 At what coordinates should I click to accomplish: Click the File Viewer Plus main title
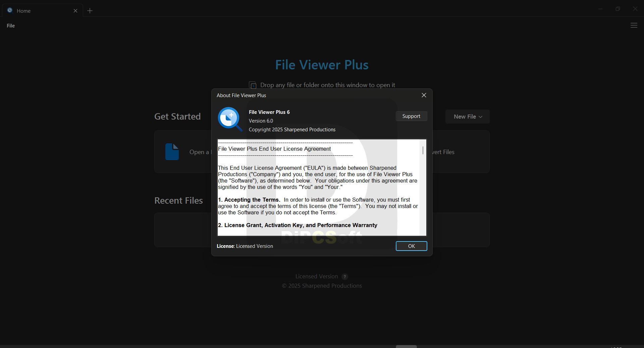click(322, 65)
